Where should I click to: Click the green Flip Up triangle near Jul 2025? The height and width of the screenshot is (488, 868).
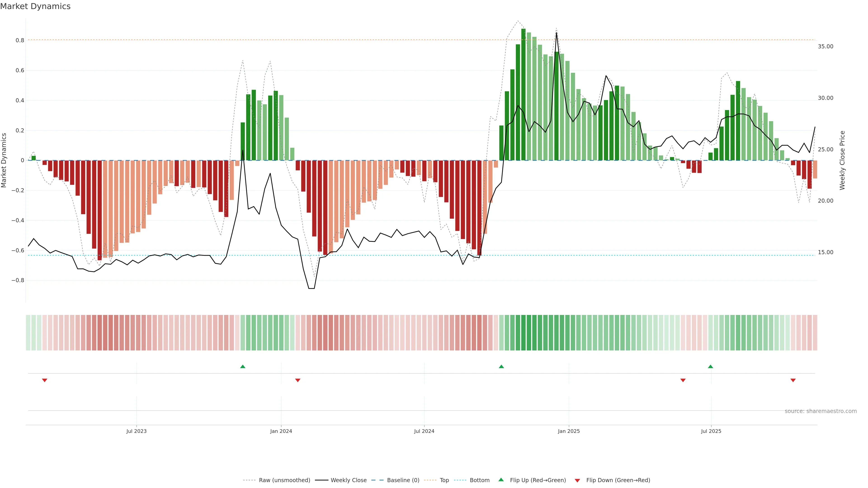click(710, 366)
